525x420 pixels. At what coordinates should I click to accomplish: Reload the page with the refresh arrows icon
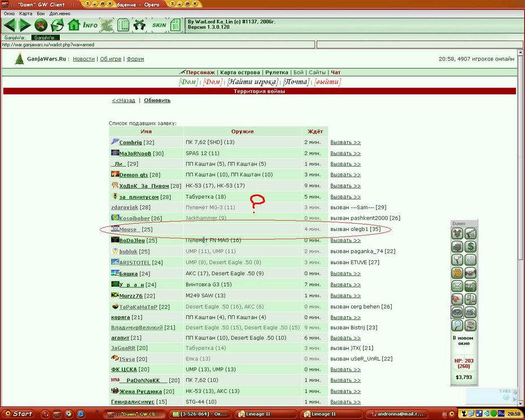coord(57,25)
